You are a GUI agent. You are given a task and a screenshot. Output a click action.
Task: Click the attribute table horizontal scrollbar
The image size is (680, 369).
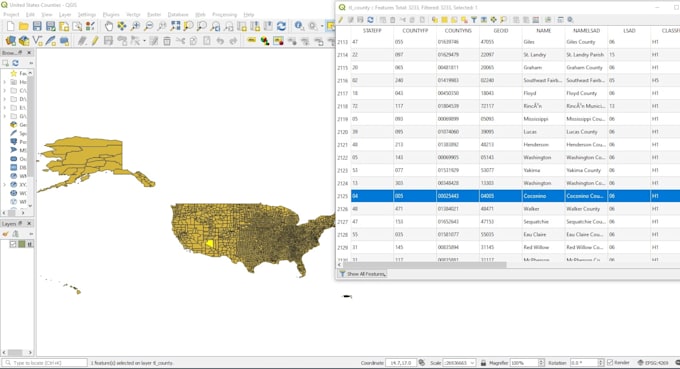(x=424, y=265)
